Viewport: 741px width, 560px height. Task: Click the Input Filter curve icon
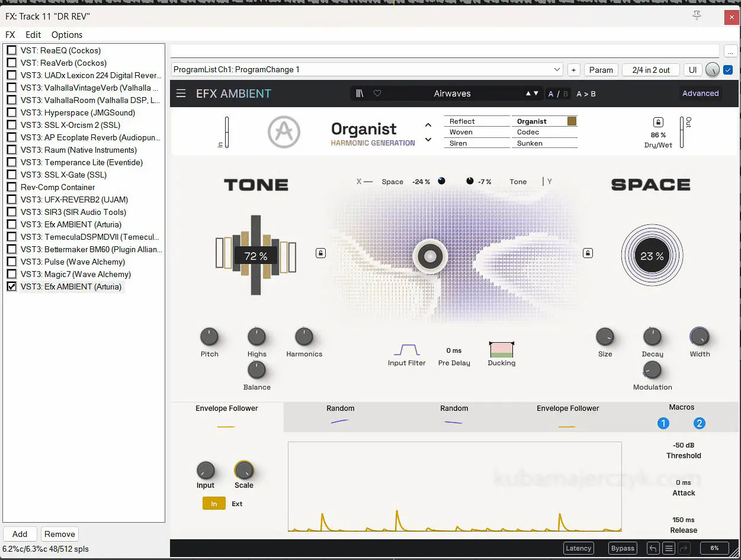click(406, 350)
